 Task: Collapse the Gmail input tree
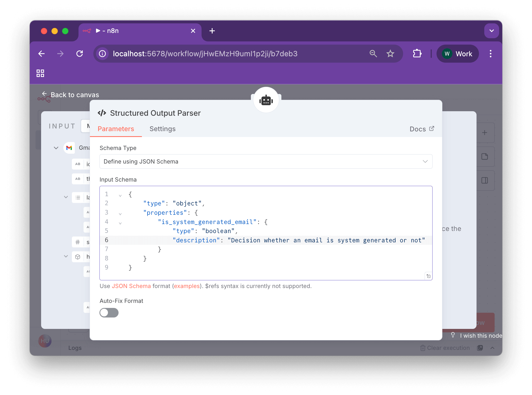click(56, 148)
